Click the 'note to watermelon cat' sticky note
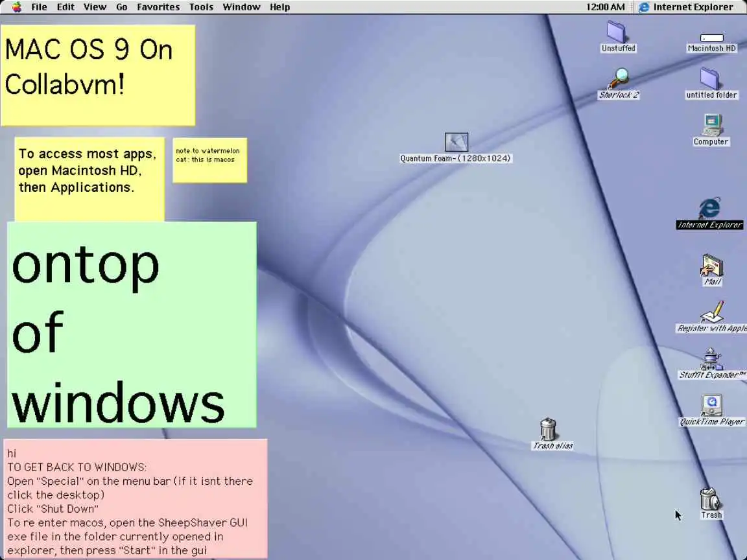747x560 pixels. [209, 161]
